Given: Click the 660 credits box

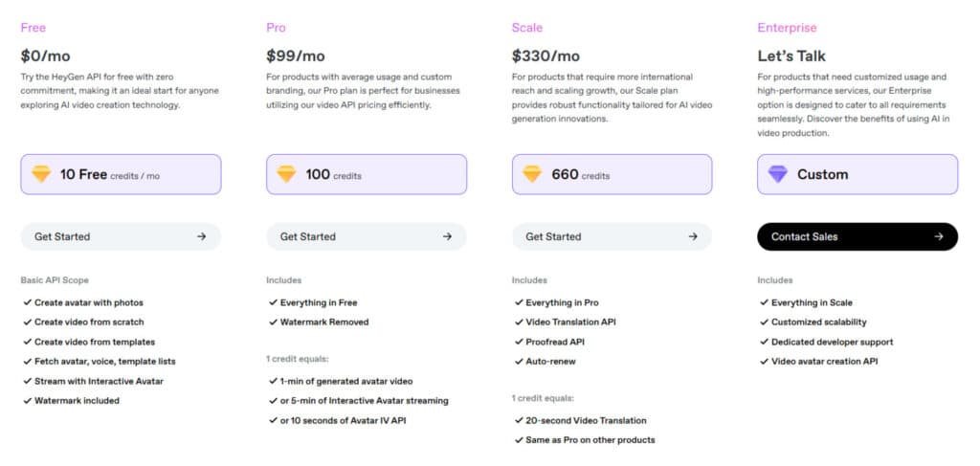Looking at the screenshot, I should click(x=612, y=174).
